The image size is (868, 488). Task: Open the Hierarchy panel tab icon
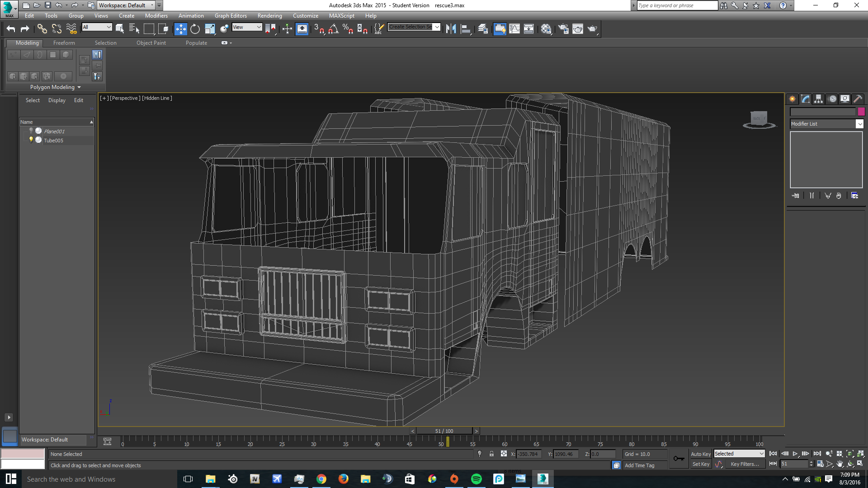point(818,99)
